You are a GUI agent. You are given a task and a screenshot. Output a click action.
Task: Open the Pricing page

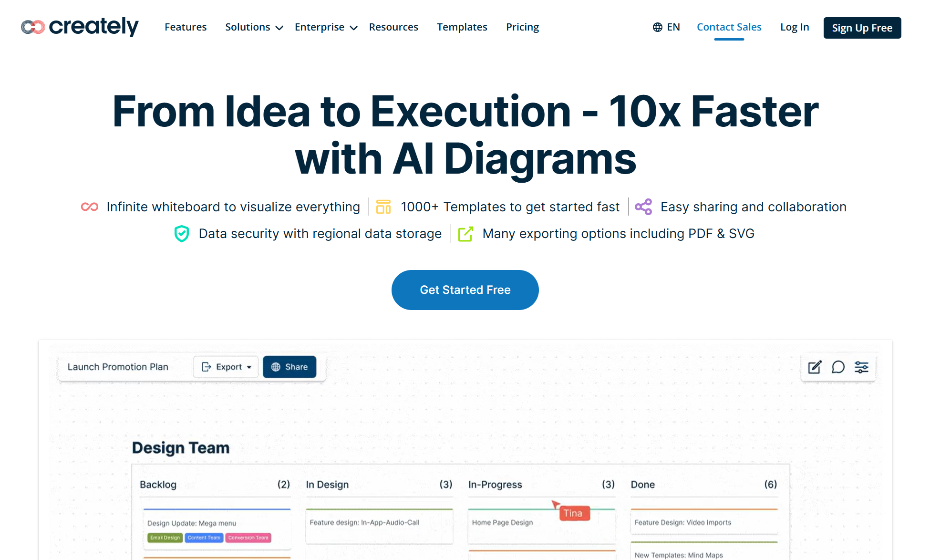[x=522, y=27]
